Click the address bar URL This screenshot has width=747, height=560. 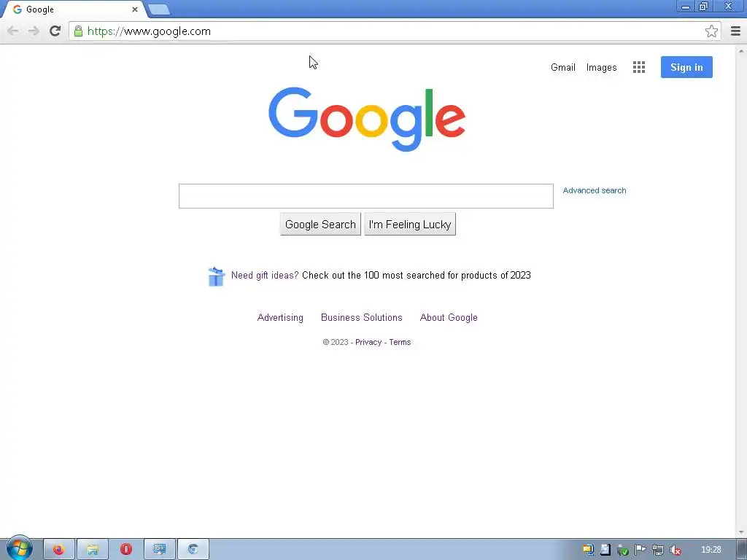[x=149, y=31]
